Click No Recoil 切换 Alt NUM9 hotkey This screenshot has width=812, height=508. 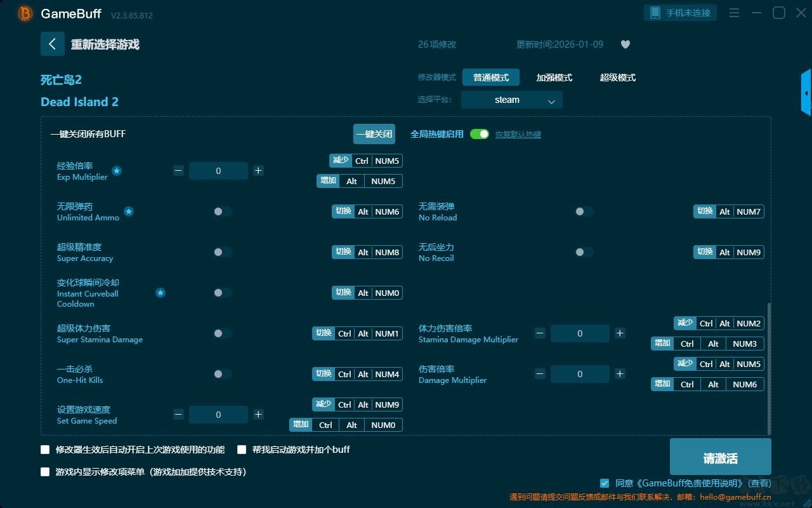(729, 252)
